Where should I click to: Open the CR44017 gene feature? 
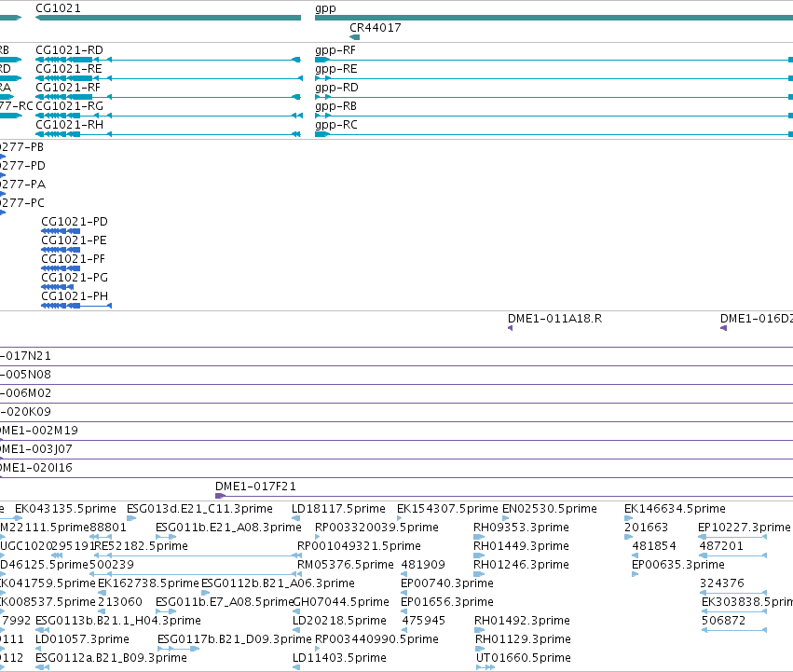[354, 37]
